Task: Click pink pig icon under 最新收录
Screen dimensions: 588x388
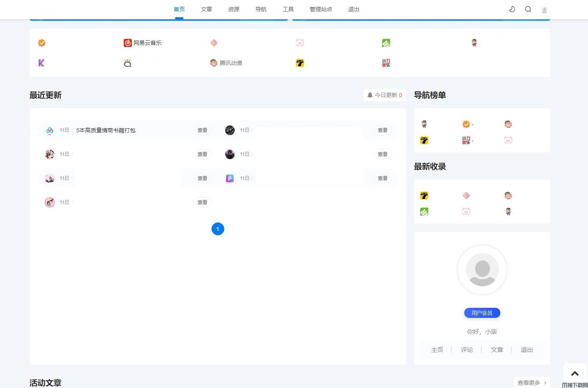Action: (466, 212)
